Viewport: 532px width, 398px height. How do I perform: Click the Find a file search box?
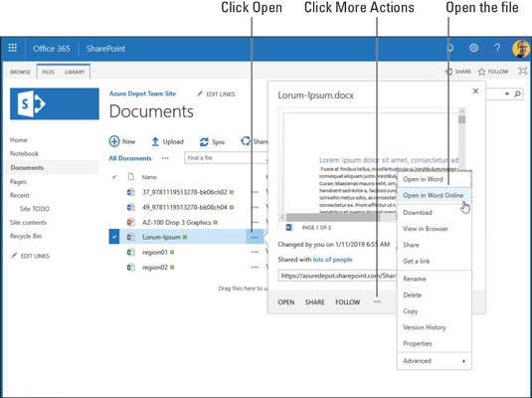226,158
